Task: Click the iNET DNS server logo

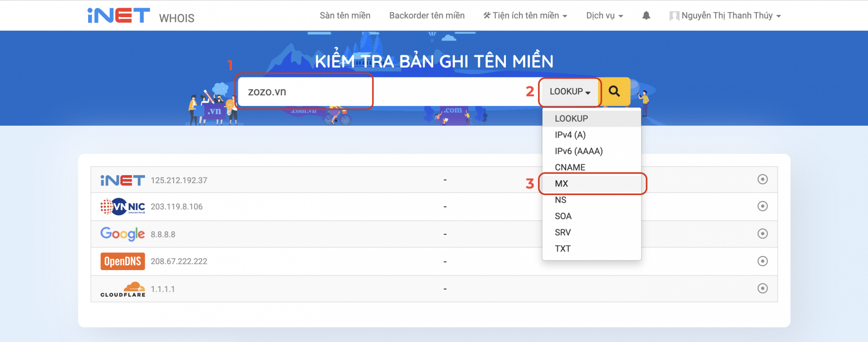Action: click(123, 180)
